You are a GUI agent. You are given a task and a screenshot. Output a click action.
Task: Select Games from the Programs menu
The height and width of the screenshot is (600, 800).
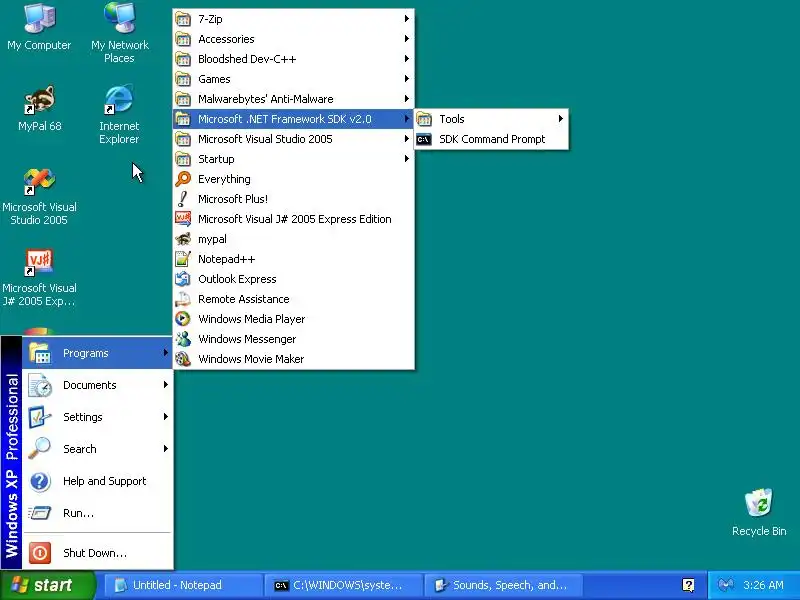(x=293, y=79)
